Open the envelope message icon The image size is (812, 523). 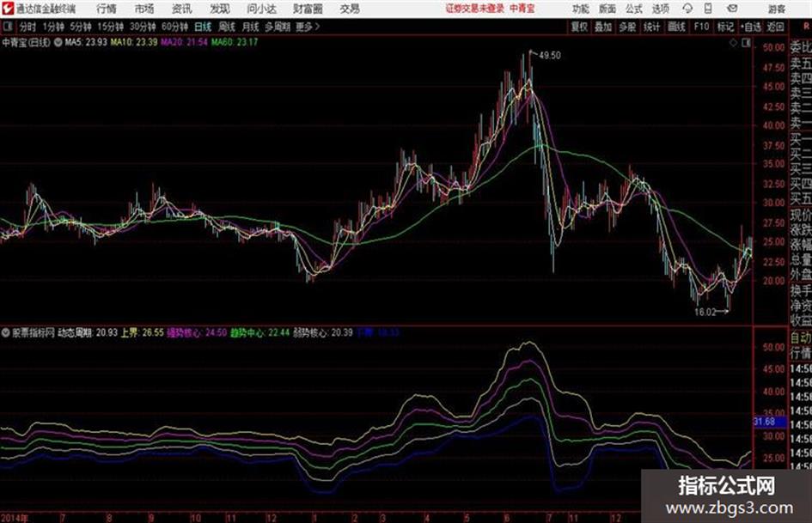732,9
